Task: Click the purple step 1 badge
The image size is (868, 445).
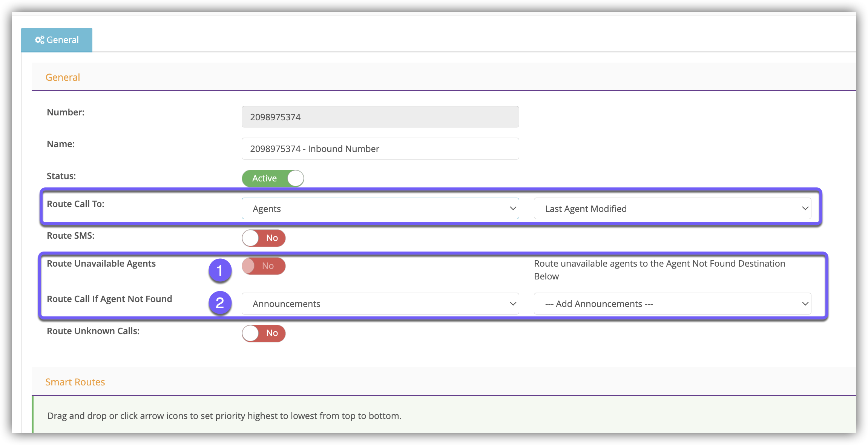Action: pyautogui.click(x=220, y=270)
